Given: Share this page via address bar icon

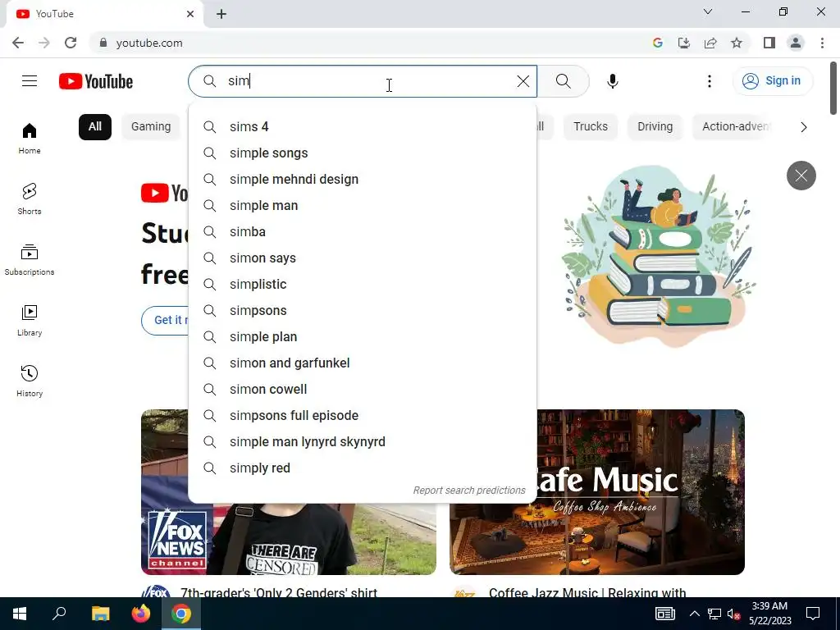Looking at the screenshot, I should (710, 43).
